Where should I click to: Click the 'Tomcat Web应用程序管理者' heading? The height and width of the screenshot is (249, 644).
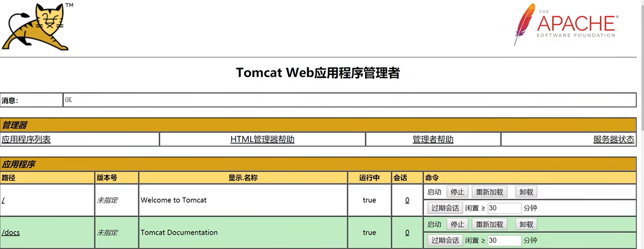pyautogui.click(x=318, y=73)
